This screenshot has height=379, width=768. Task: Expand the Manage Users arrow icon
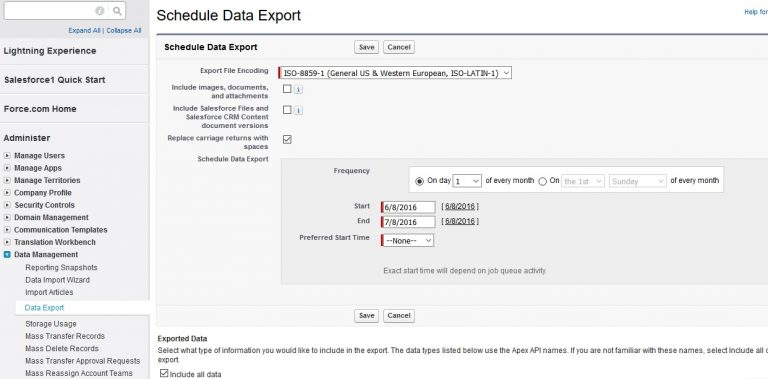click(x=7, y=156)
